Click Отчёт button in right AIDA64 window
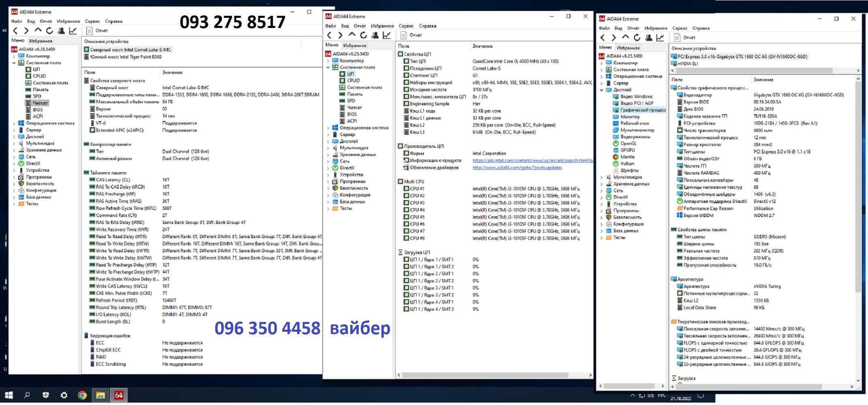Screen dimensions: 868x405 click(685, 38)
